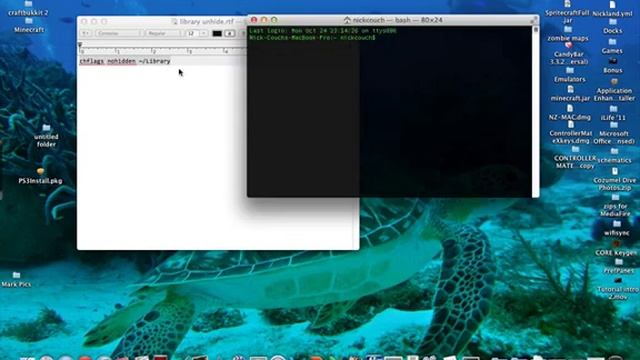This screenshot has height=360, width=640.
Task: Open the text background color button
Action: (230, 33)
